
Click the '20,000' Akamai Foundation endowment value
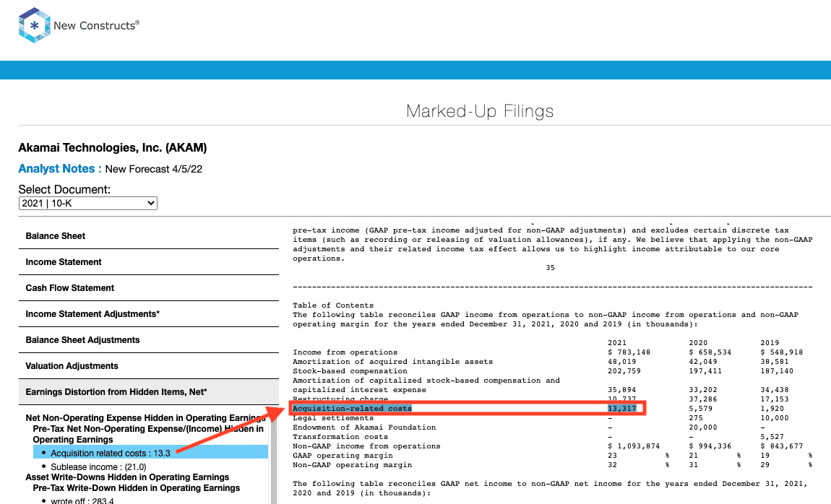pos(703,427)
